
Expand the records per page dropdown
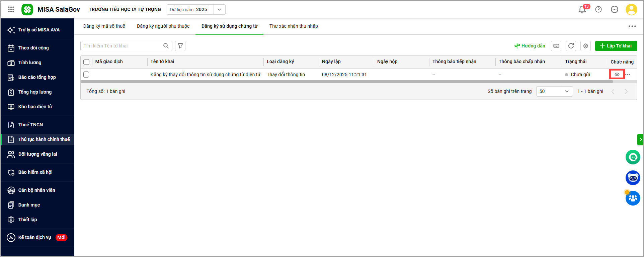[x=567, y=91]
